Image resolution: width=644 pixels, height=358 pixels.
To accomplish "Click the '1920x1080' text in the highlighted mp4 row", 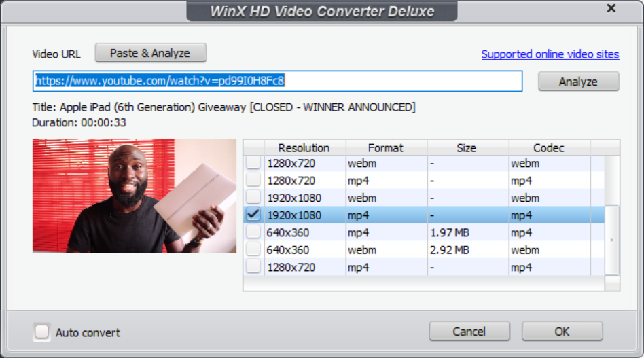I will 294,215.
